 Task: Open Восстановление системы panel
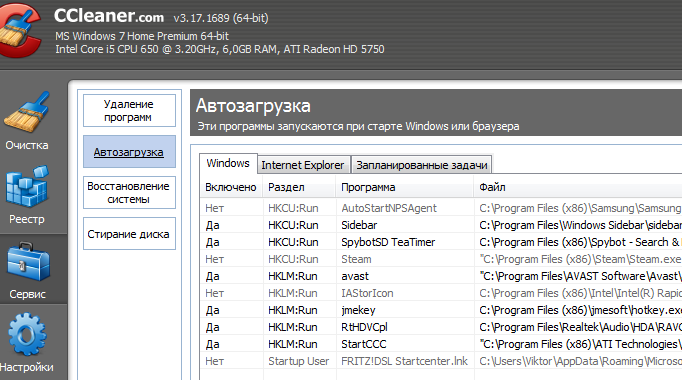point(129,193)
